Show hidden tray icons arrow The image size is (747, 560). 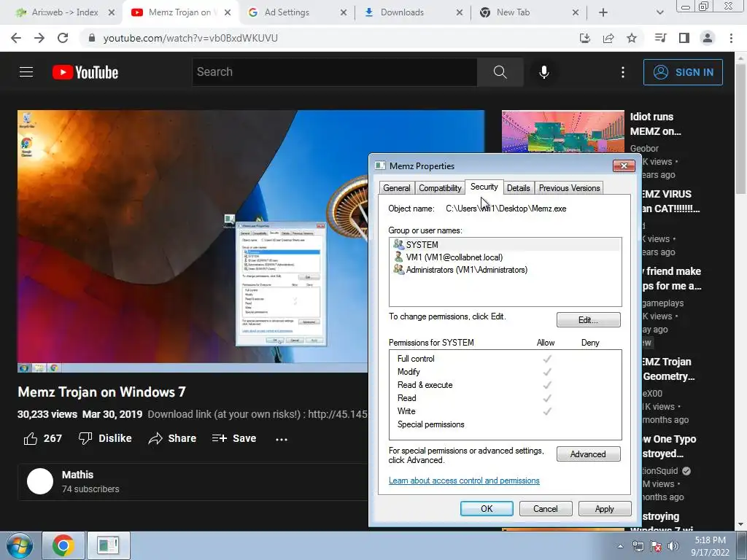(620, 546)
